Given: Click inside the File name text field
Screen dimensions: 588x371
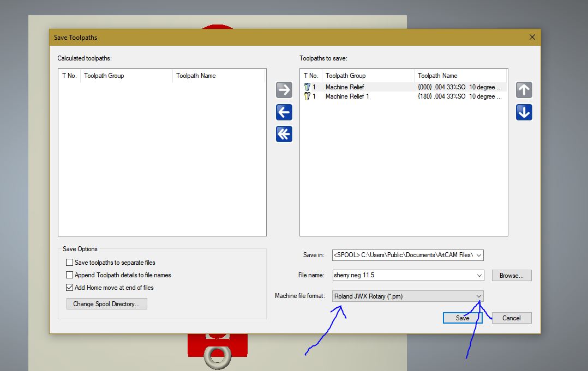Looking at the screenshot, I should [404, 275].
